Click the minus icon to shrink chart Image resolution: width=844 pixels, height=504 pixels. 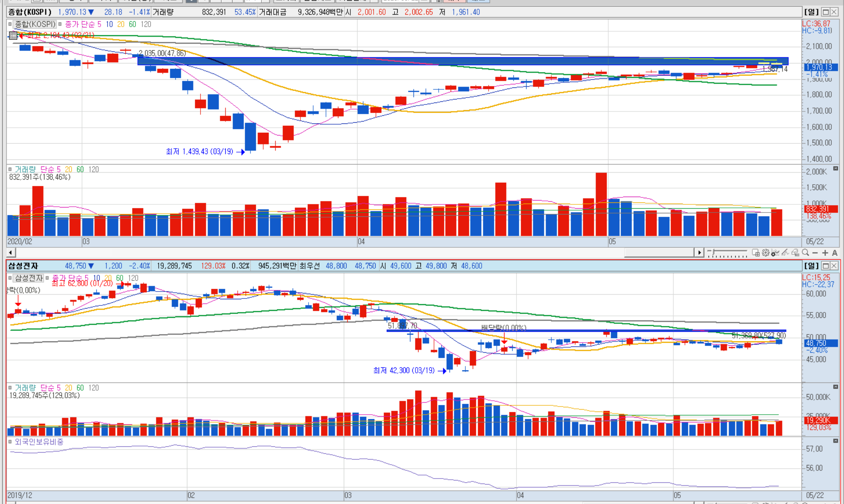[815, 253]
